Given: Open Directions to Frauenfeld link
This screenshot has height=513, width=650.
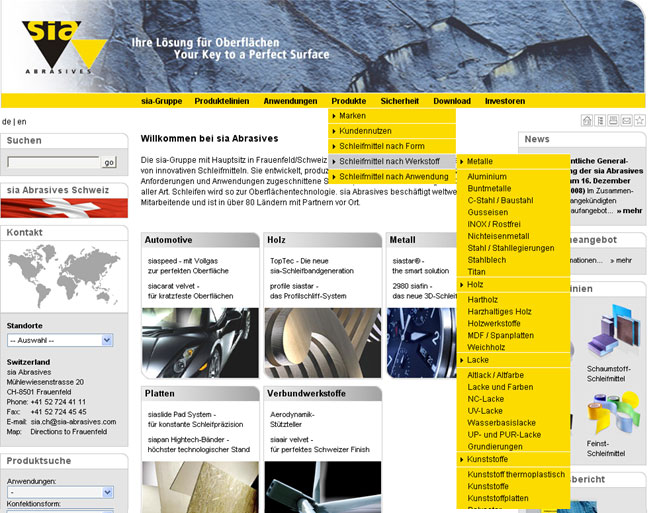Looking at the screenshot, I should pyautogui.click(x=68, y=432).
